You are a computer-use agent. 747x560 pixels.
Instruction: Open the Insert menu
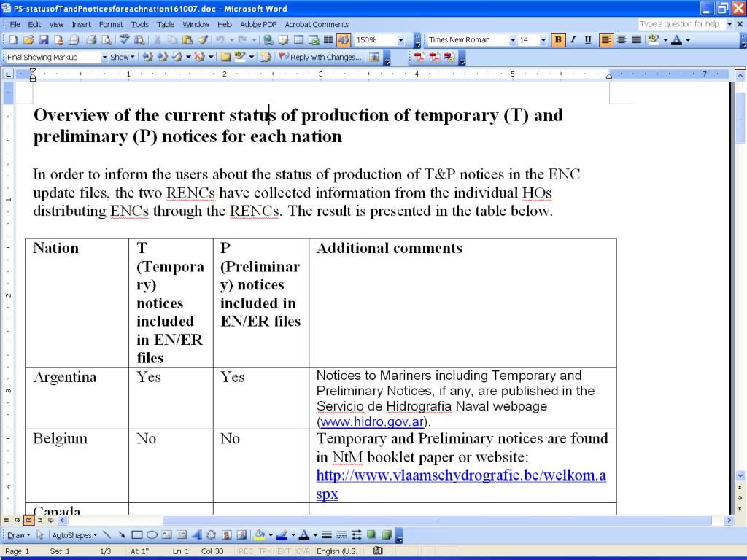tap(82, 24)
